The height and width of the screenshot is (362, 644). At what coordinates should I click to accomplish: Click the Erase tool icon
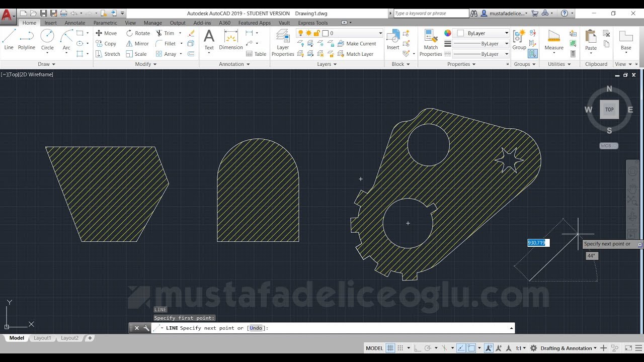point(191,33)
